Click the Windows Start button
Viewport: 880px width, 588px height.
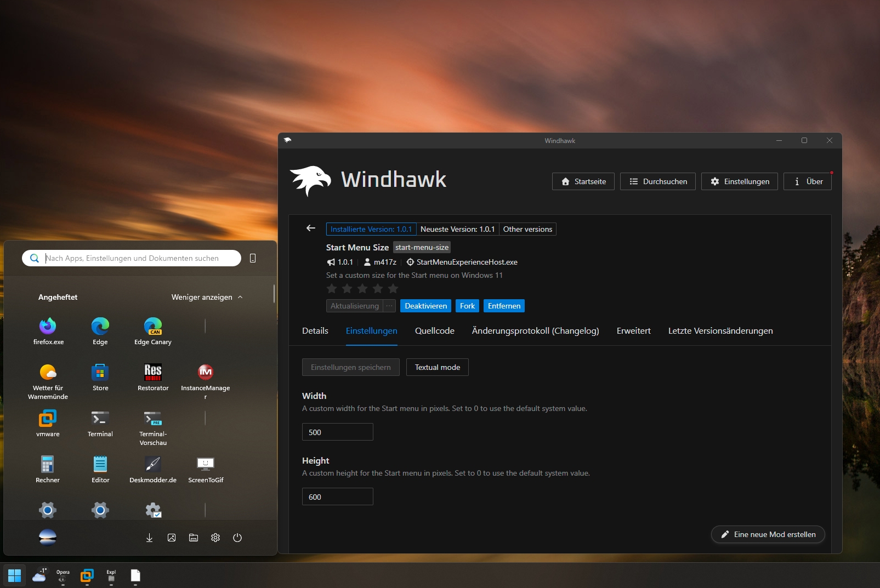pyautogui.click(x=15, y=575)
